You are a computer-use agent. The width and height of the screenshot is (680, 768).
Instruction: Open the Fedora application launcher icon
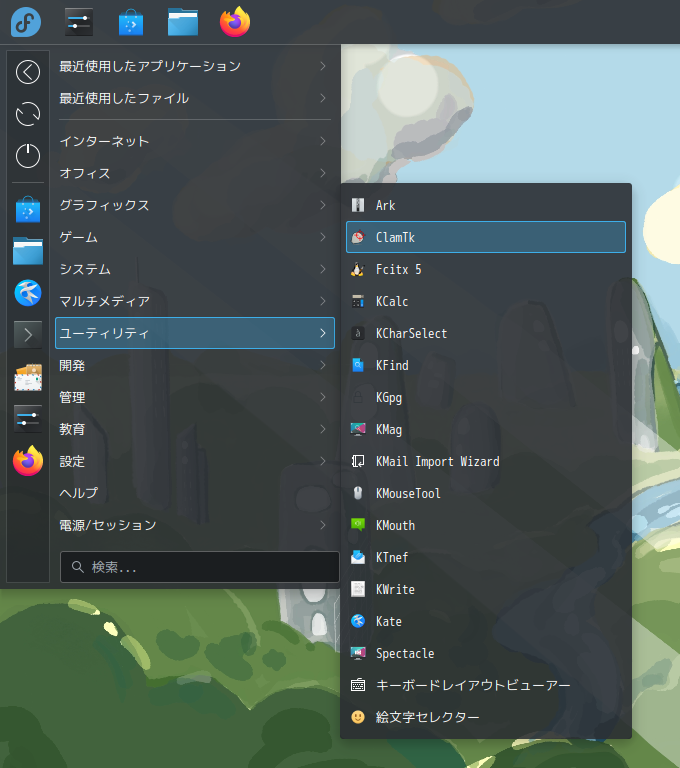[x=25, y=22]
